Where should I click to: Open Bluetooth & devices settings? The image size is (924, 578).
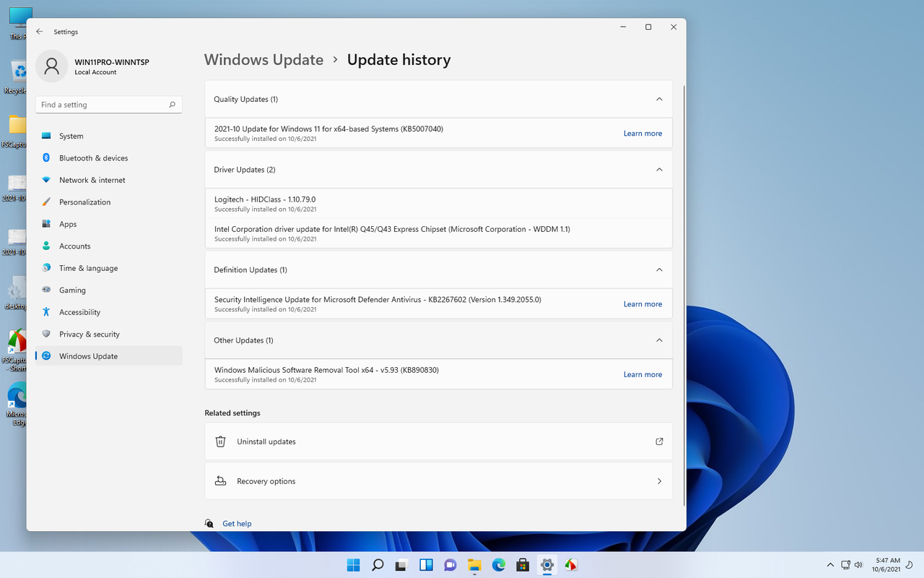108,158
